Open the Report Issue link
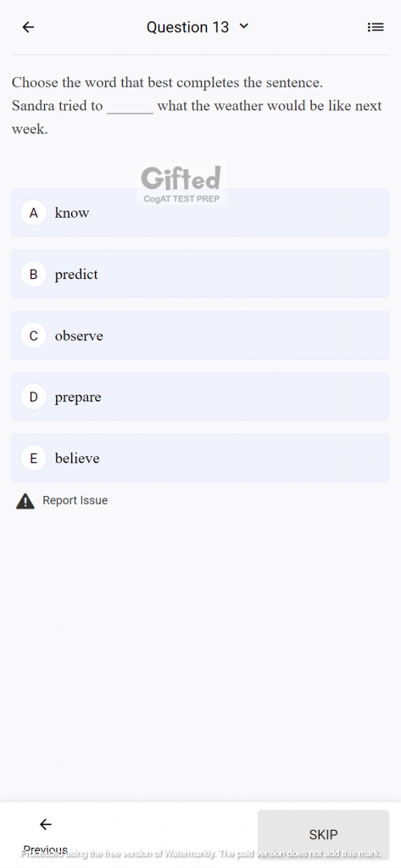The width and height of the screenshot is (401, 868). click(x=75, y=500)
